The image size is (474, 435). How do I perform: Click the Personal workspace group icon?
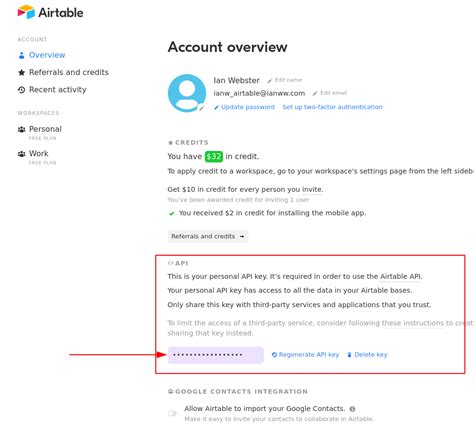(x=21, y=129)
